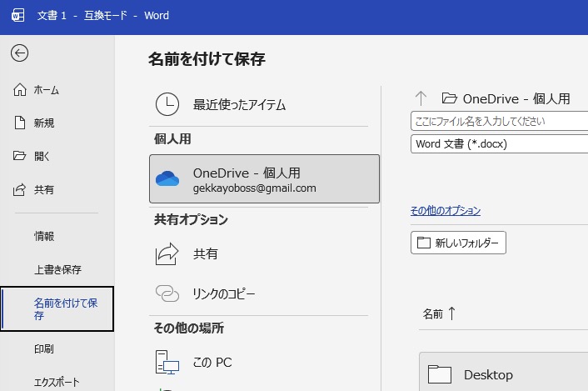This screenshot has height=391, width=588.
Task: Click the sort arrow next to 名前
Action: [x=452, y=313]
